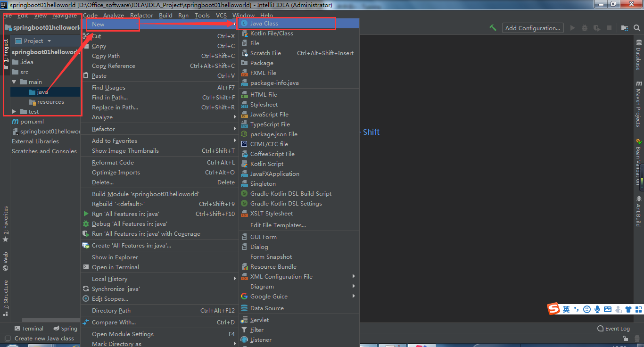Image resolution: width=644 pixels, height=347 pixels.
Task: Click the orange Sogou S logo
Action: (x=553, y=309)
